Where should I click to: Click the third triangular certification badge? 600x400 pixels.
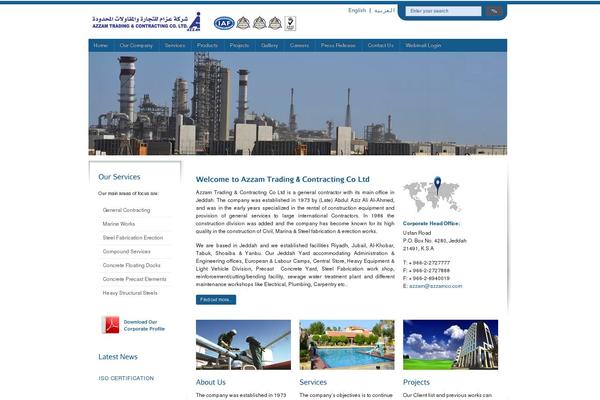(275, 23)
